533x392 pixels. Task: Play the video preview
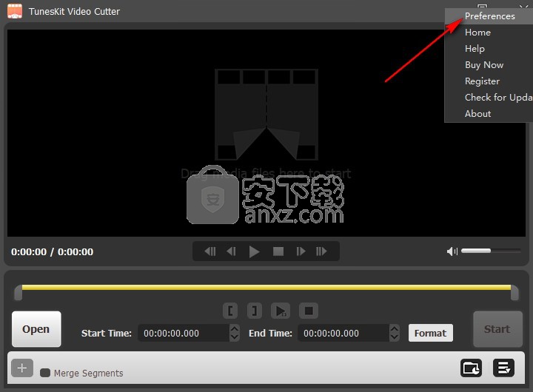point(254,251)
